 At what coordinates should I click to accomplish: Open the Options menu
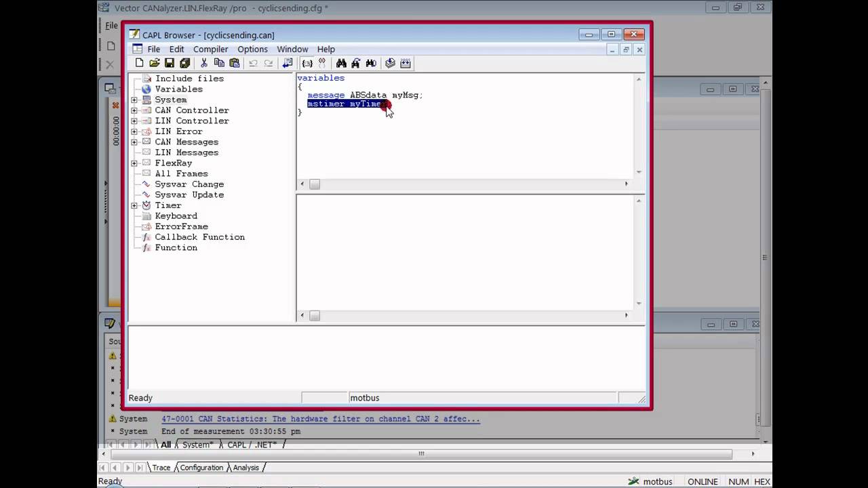tap(252, 49)
